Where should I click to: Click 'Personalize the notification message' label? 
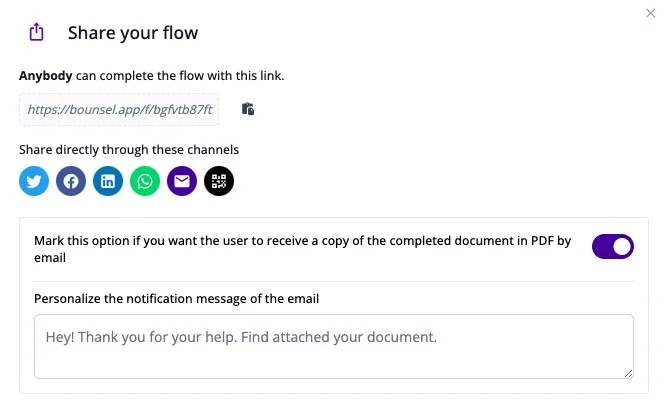pyautogui.click(x=176, y=299)
